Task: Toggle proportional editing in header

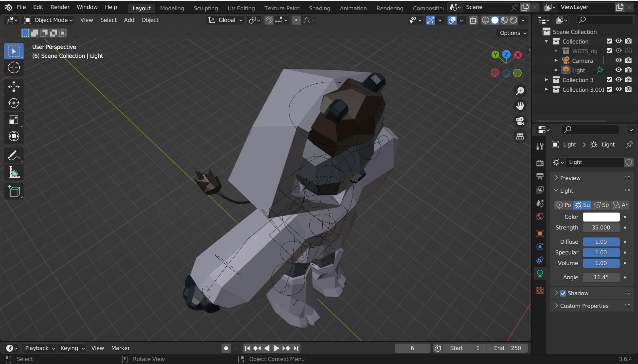Action: (x=296, y=20)
